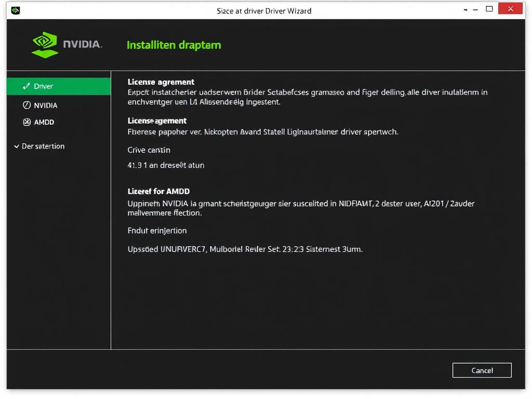
Task: Click the 41.9 1 an dreselit atun line
Action: (166, 165)
